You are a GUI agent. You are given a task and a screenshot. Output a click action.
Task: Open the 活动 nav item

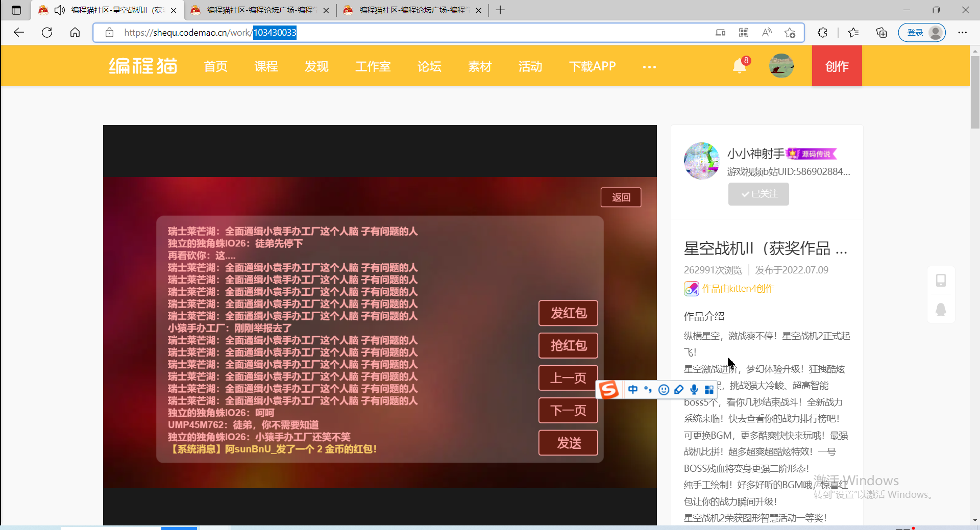coord(530,66)
